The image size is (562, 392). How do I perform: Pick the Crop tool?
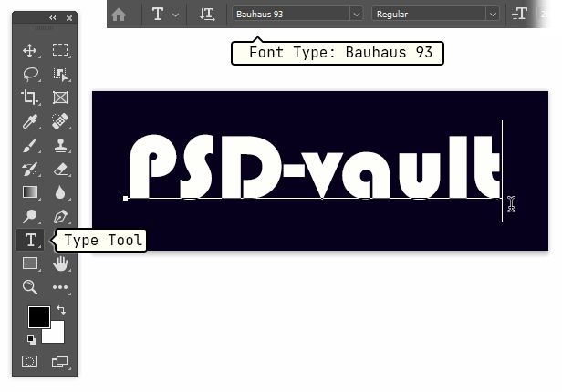click(30, 98)
